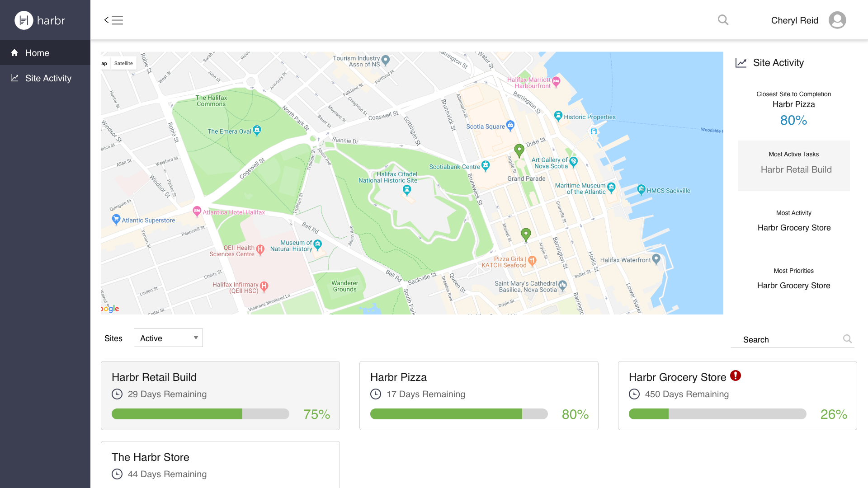Click '17 Days Remaining' text

(x=426, y=394)
